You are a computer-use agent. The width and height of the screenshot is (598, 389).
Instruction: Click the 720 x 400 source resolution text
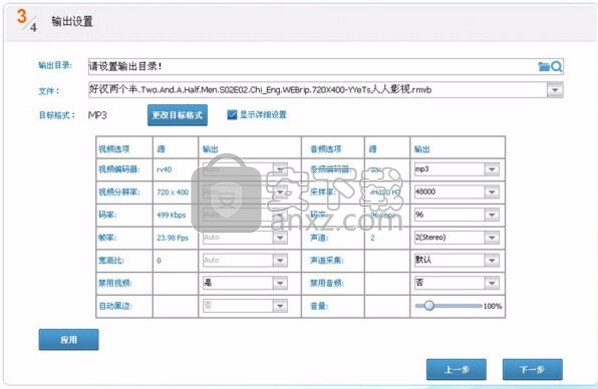(172, 192)
